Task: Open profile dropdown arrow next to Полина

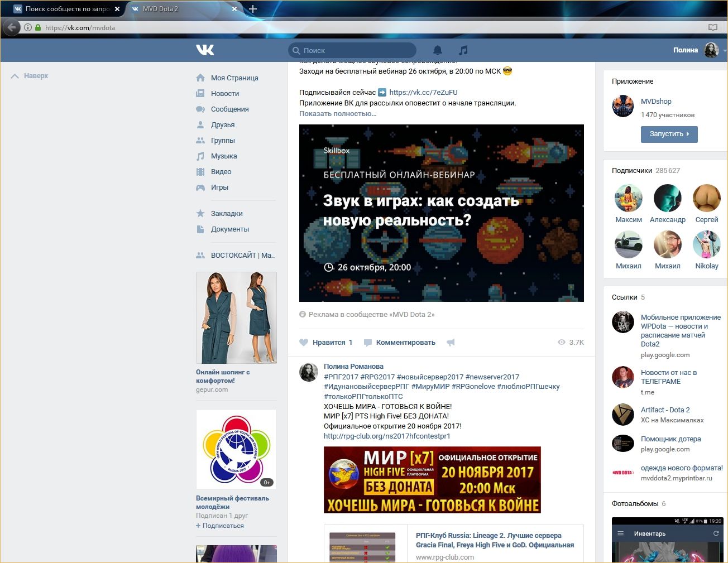Action: (x=725, y=50)
